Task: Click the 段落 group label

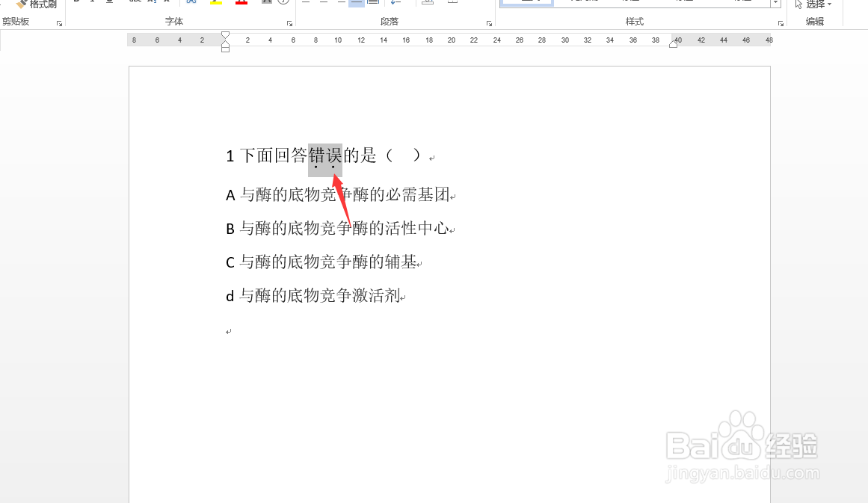Action: [x=390, y=22]
